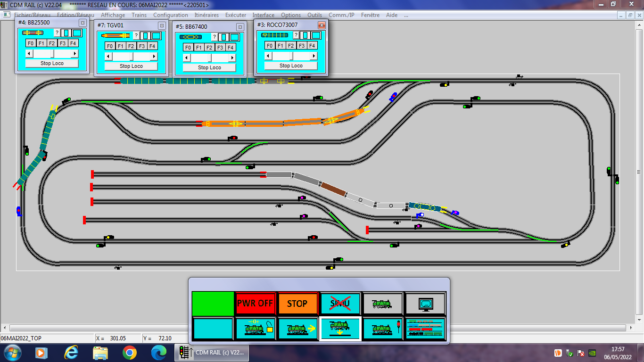Toggle F3 function on BB25500 panel
644x362 pixels.
pos(63,43)
